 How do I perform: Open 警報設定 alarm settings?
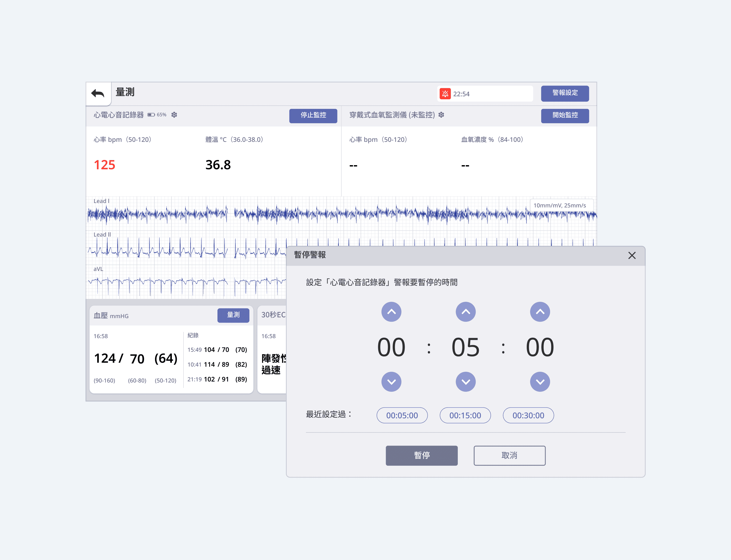point(565,93)
